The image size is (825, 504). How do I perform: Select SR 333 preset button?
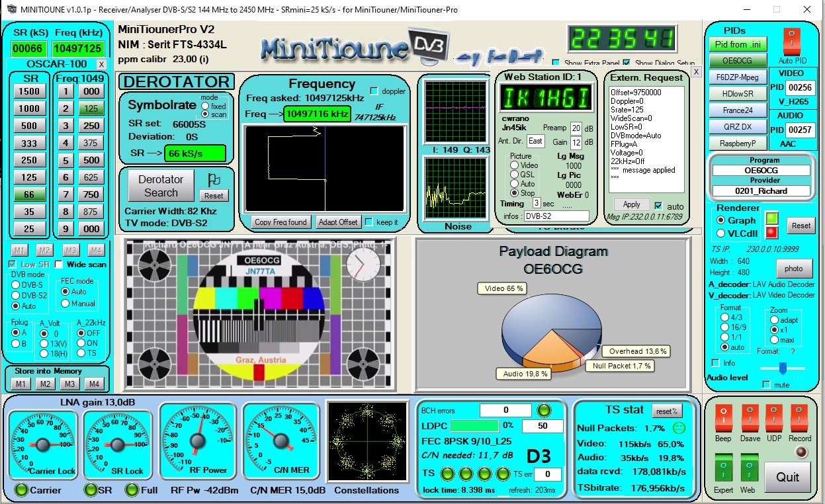29,143
